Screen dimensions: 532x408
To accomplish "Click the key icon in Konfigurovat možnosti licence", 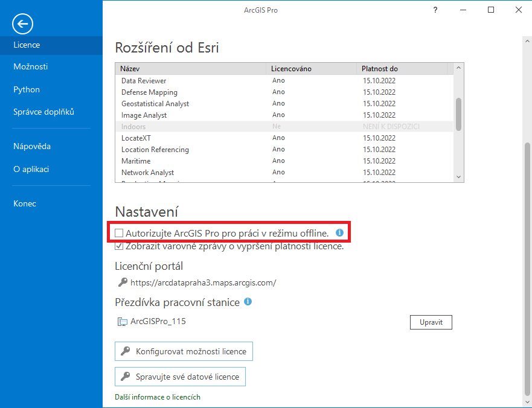I will [125, 351].
